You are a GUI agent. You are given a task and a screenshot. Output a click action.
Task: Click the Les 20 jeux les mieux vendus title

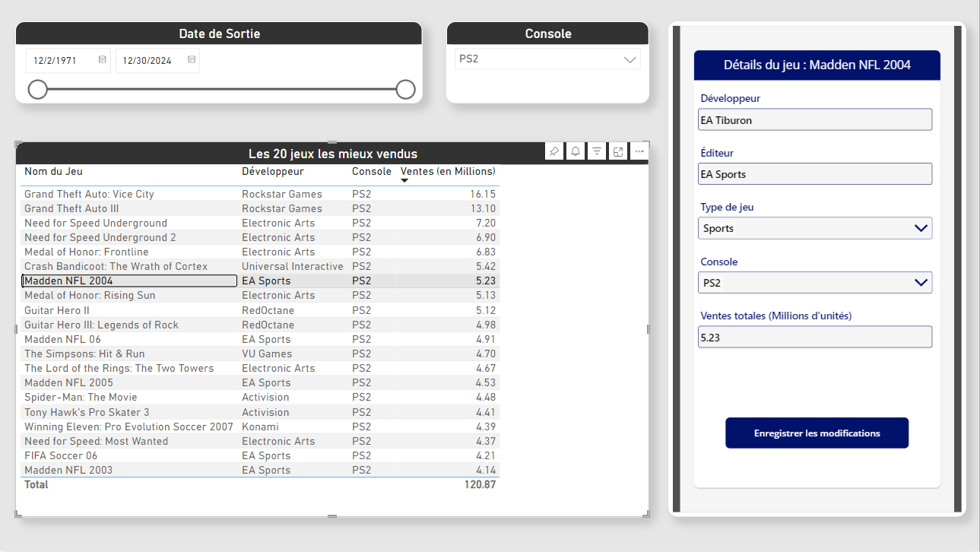point(333,154)
